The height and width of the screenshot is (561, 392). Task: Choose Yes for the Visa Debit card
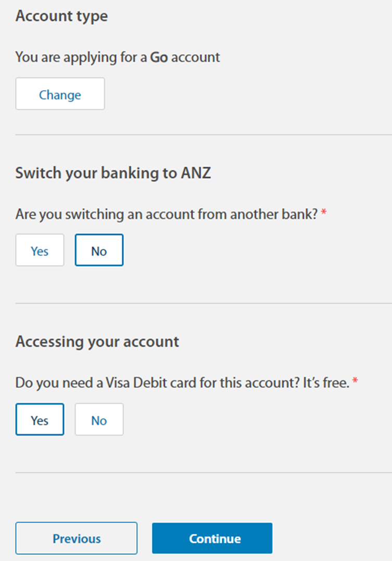click(40, 420)
